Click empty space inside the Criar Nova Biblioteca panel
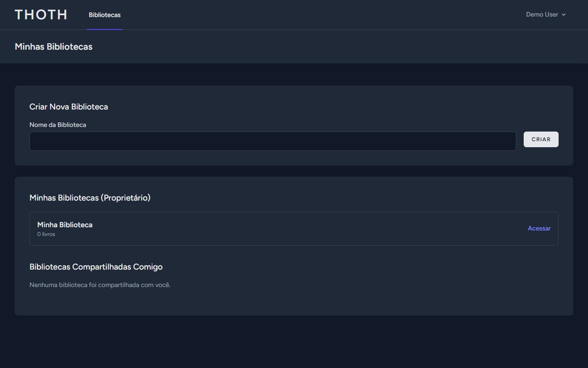Viewport: 588px width, 368px height. point(322,106)
